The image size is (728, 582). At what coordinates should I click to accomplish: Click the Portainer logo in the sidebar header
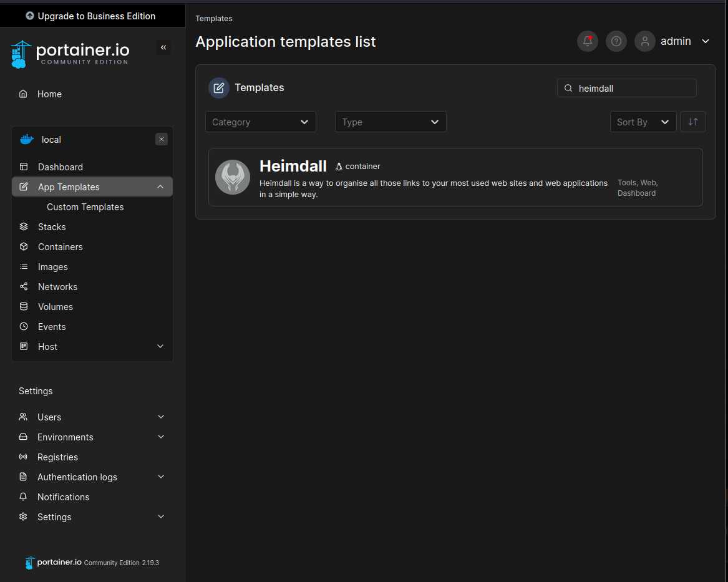[70, 54]
